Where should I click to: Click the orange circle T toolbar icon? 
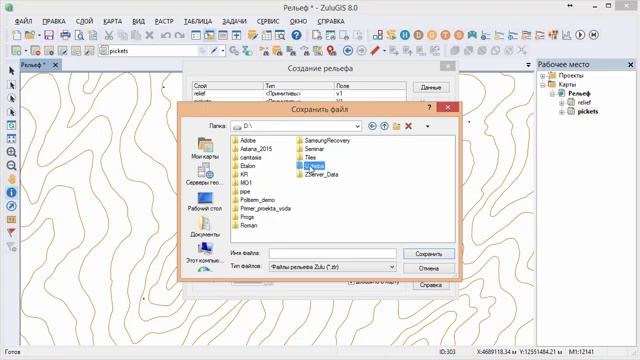click(x=445, y=35)
